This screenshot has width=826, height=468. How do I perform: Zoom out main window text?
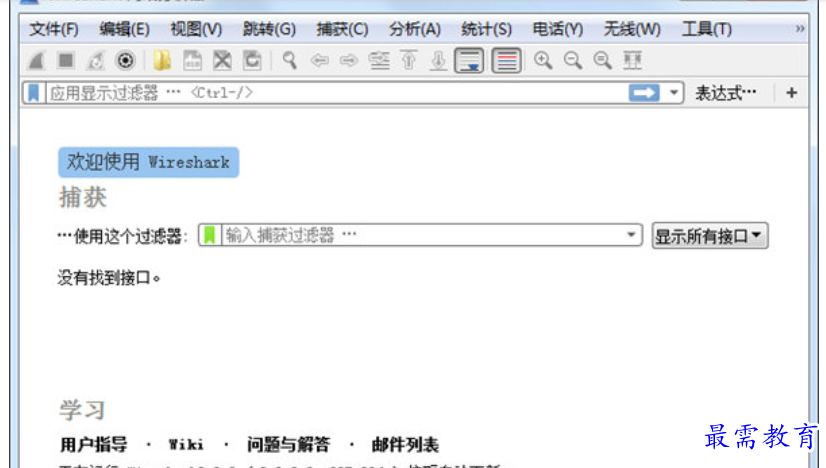tap(573, 61)
